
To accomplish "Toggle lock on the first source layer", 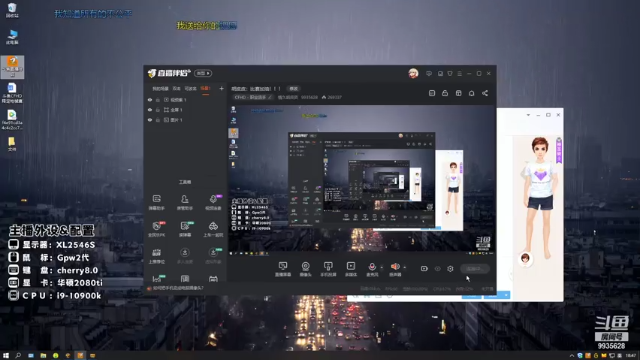I will [158, 100].
